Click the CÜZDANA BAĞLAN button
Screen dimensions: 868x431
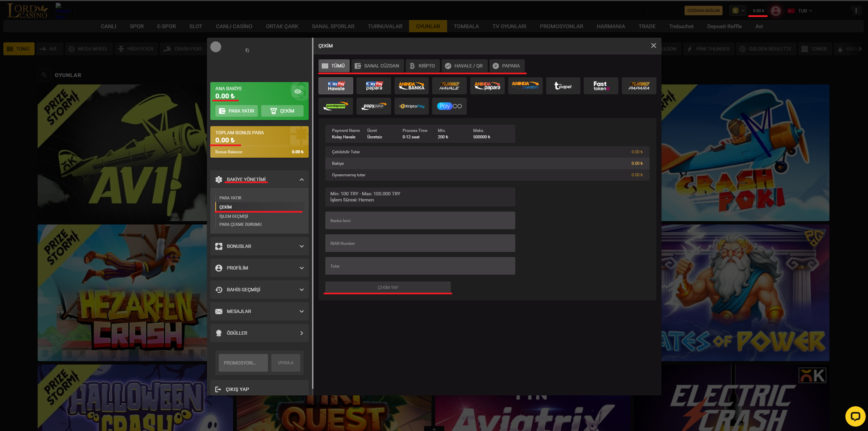click(703, 11)
